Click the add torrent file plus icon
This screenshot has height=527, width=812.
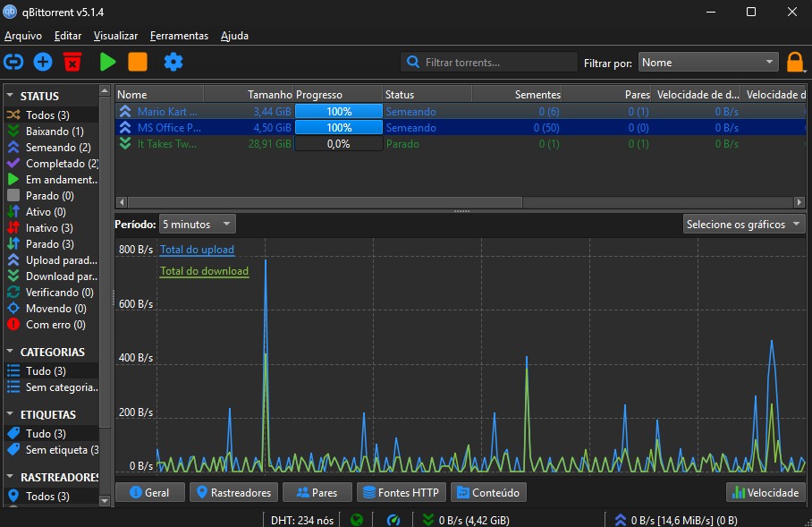coord(43,62)
